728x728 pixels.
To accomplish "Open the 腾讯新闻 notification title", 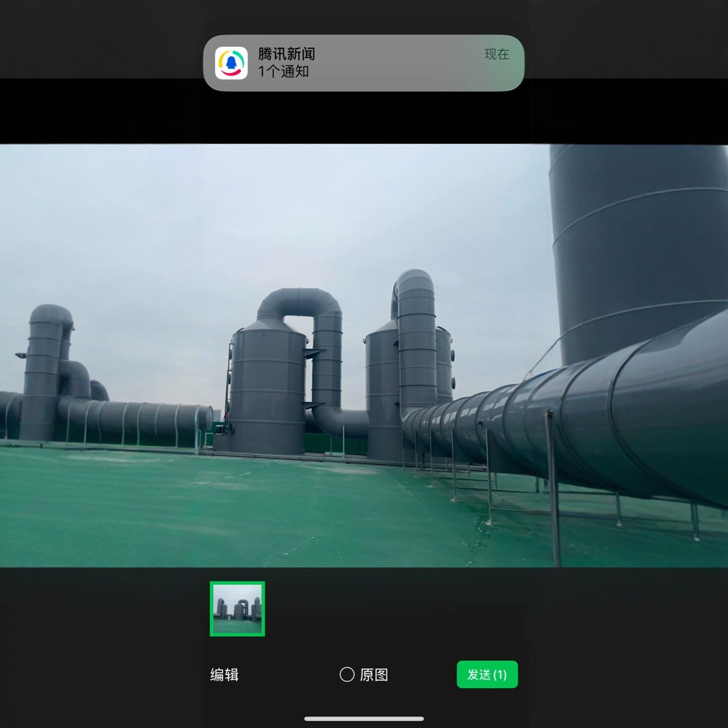I will coord(286,54).
